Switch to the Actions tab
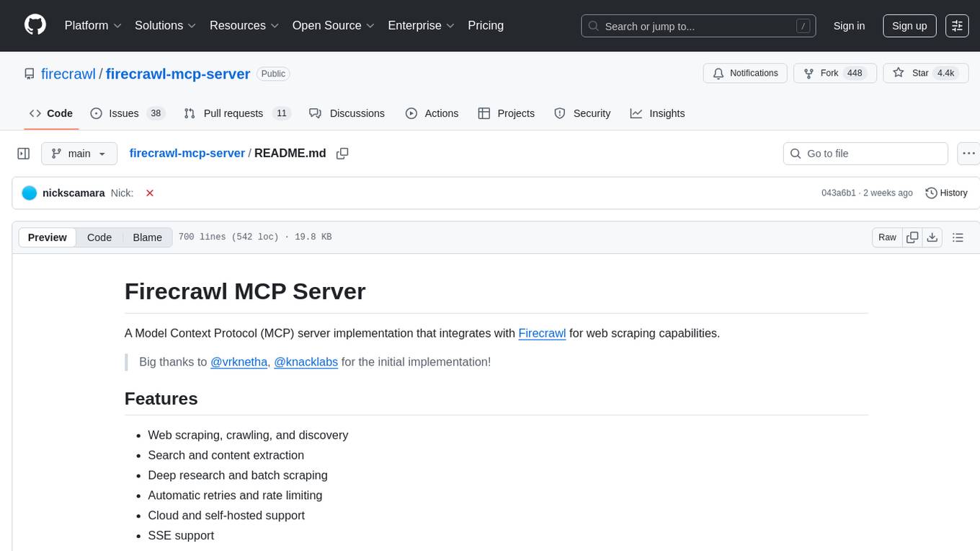The height and width of the screenshot is (551, 980). pyautogui.click(x=432, y=113)
